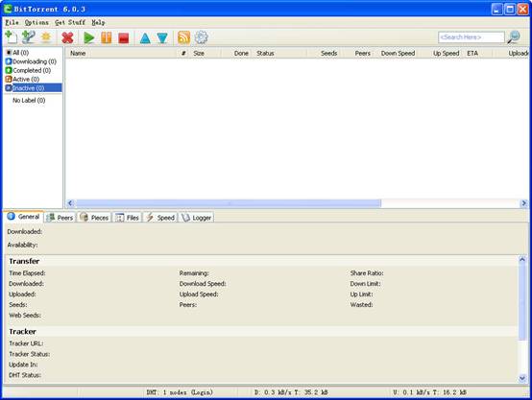Click the BitTorrent title bar app icon

click(8, 9)
